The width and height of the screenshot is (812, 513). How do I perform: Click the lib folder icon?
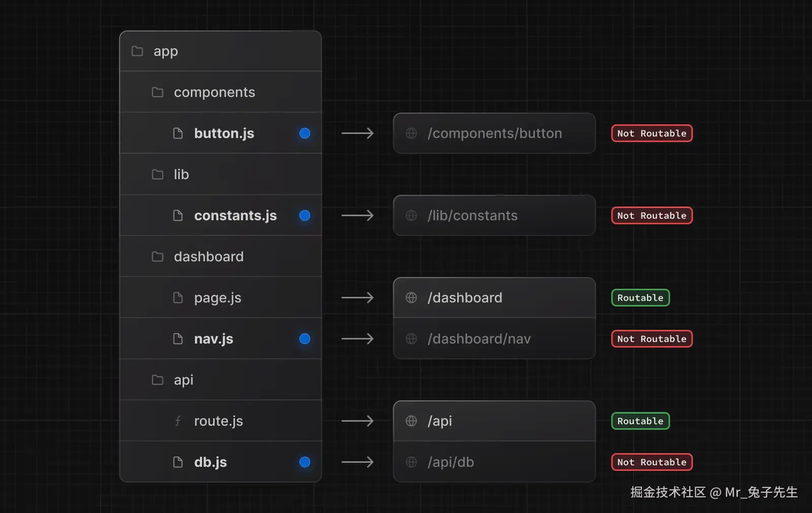[x=157, y=175]
